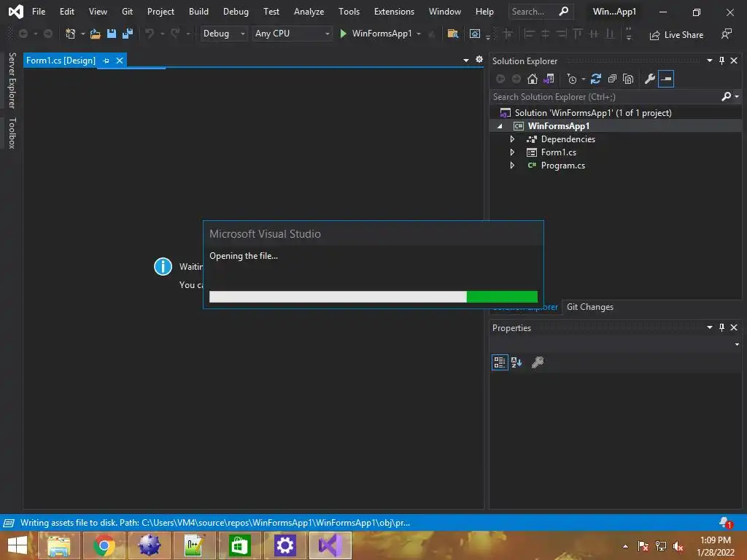The height and width of the screenshot is (560, 747).
Task: Open the Toolbox side tab
Action: (x=12, y=133)
